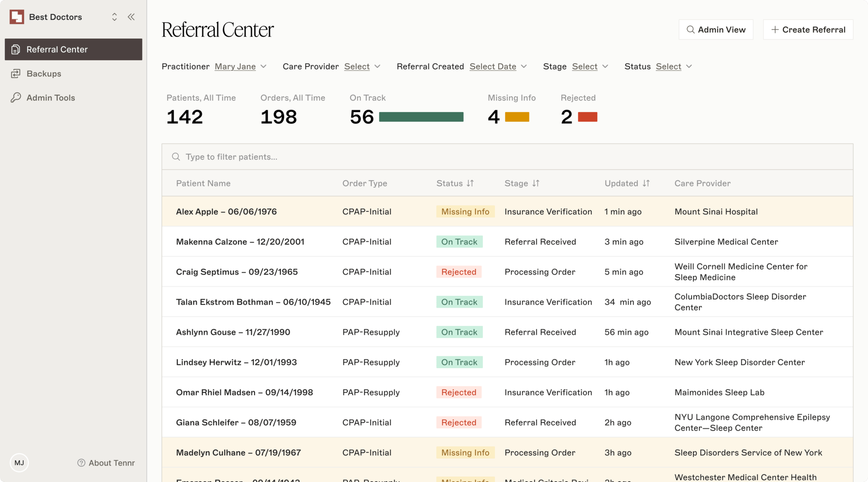Screen dimensions: 868x482
Task: Open the Referral Created Select Date dropdown
Action: tap(498, 66)
